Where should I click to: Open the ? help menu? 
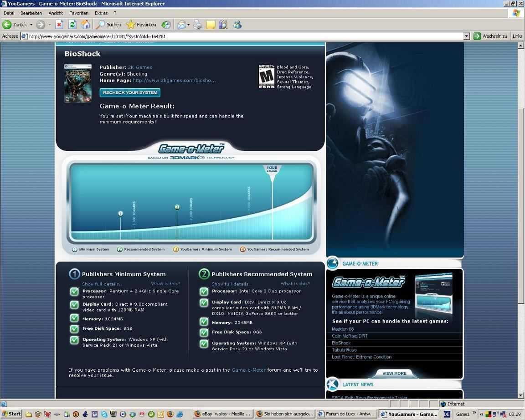point(115,13)
